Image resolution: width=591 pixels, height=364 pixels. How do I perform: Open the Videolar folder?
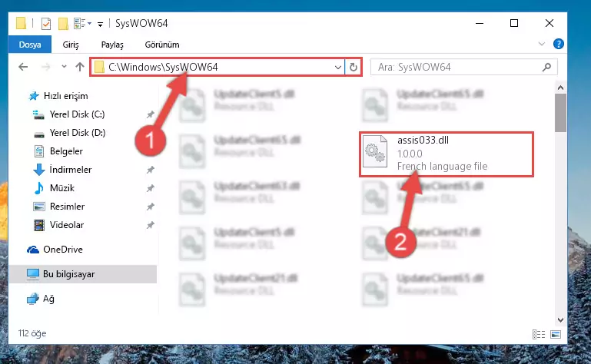(67, 225)
